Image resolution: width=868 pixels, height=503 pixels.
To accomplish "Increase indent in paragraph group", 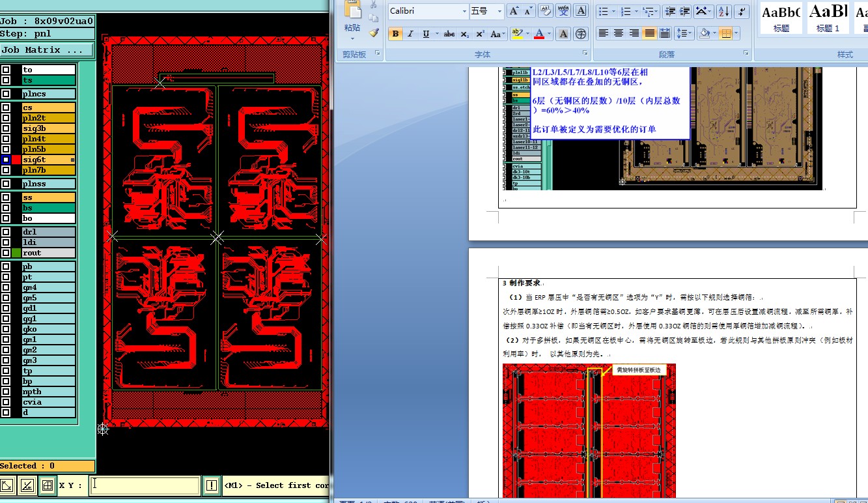I will 685,11.
